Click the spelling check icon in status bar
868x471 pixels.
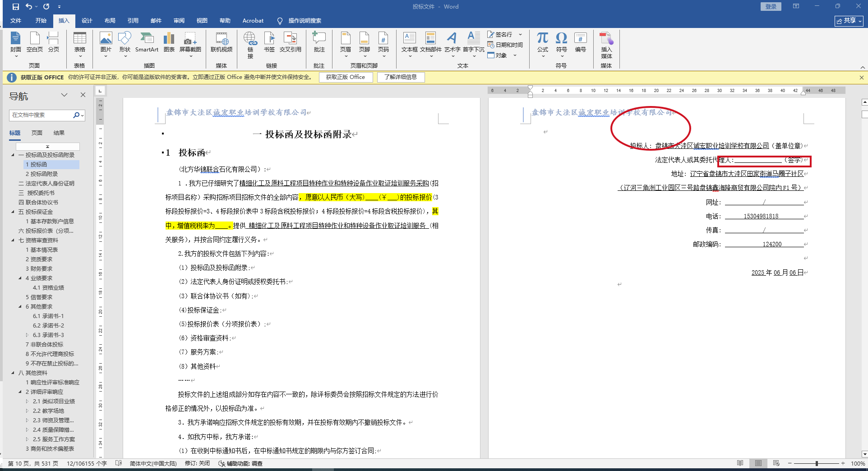[x=119, y=463]
